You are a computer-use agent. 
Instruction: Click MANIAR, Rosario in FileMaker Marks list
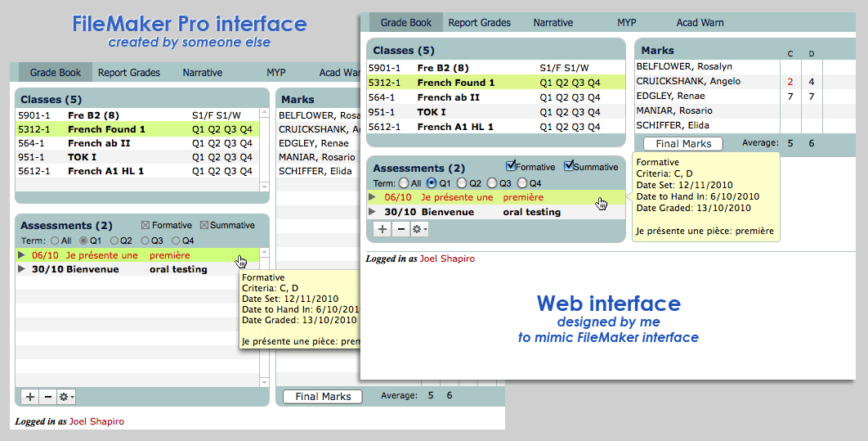tap(316, 157)
